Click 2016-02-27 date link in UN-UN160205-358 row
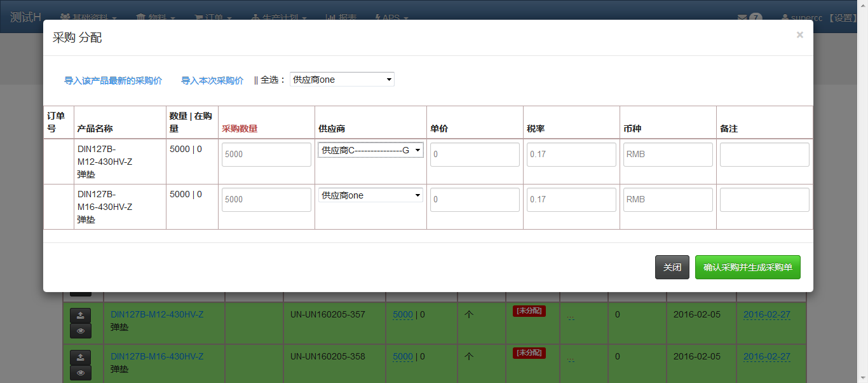Viewport: 868px width, 383px height. click(766, 356)
